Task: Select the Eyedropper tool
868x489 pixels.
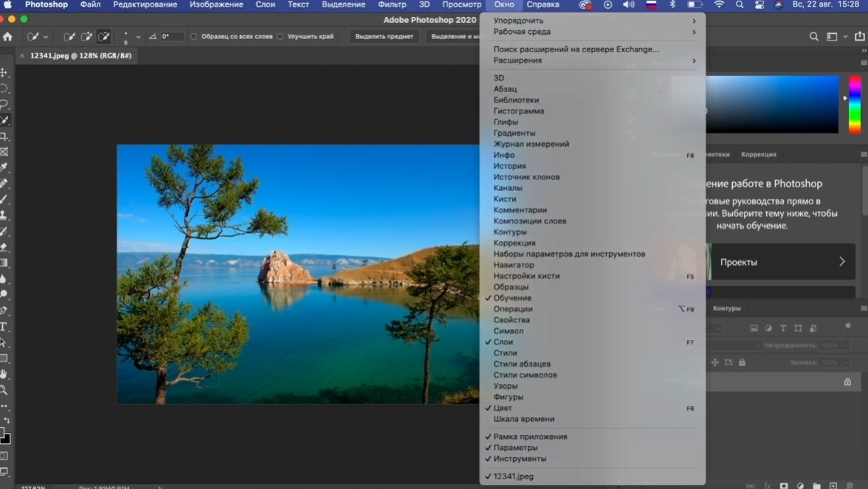Action: coord(4,167)
